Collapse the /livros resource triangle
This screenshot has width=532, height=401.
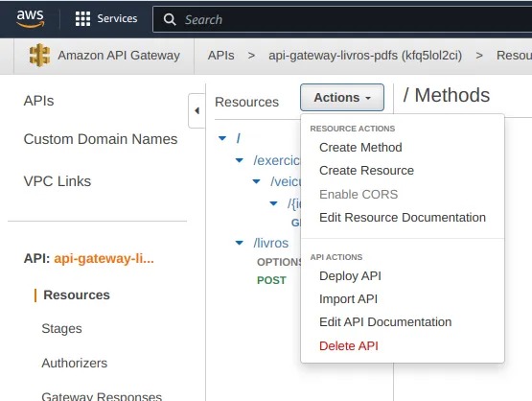click(240, 243)
